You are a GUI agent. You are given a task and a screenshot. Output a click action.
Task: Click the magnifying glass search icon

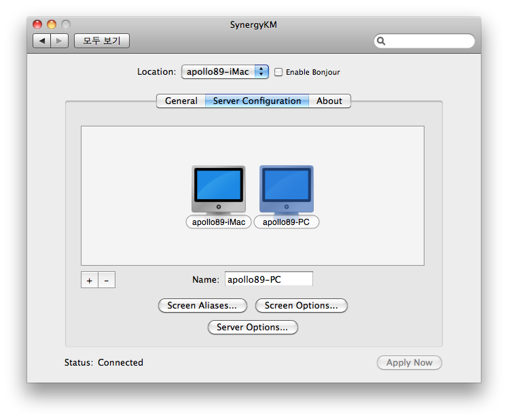coord(382,41)
